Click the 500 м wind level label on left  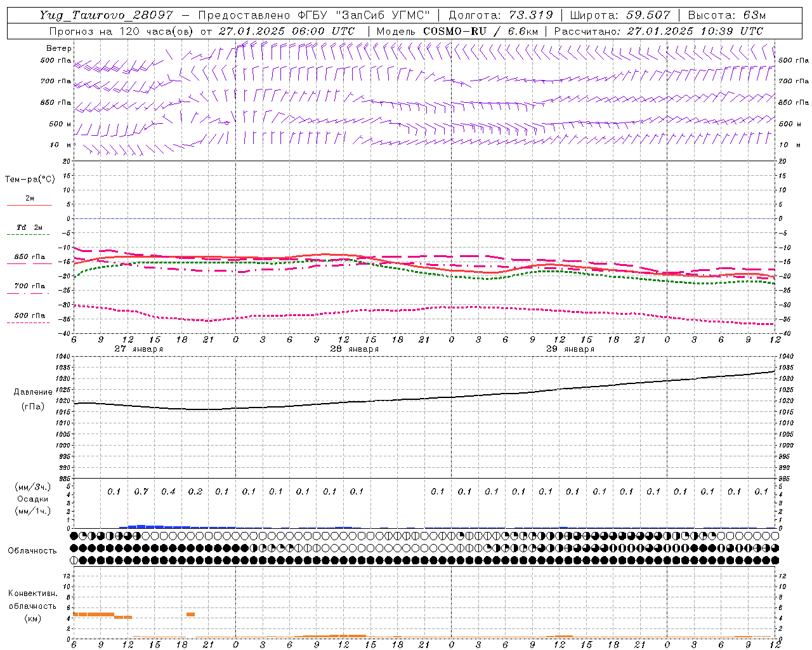click(x=60, y=124)
